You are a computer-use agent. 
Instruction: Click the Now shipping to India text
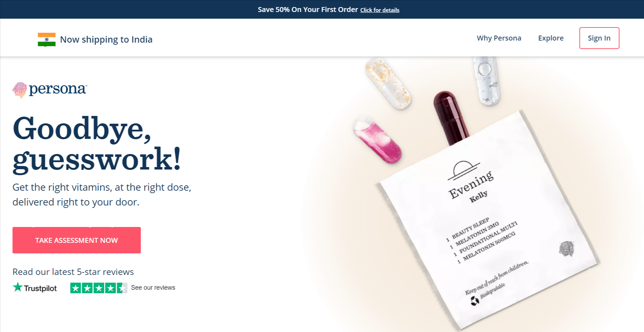point(106,39)
